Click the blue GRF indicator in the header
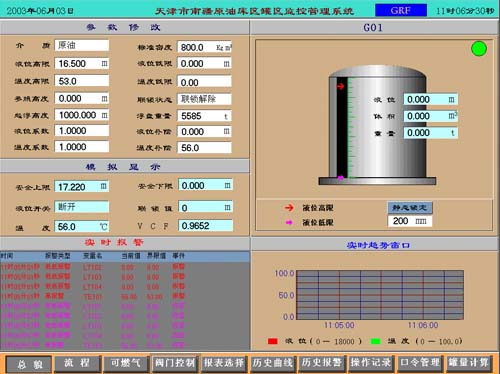The width and height of the screenshot is (500, 374). click(x=401, y=10)
